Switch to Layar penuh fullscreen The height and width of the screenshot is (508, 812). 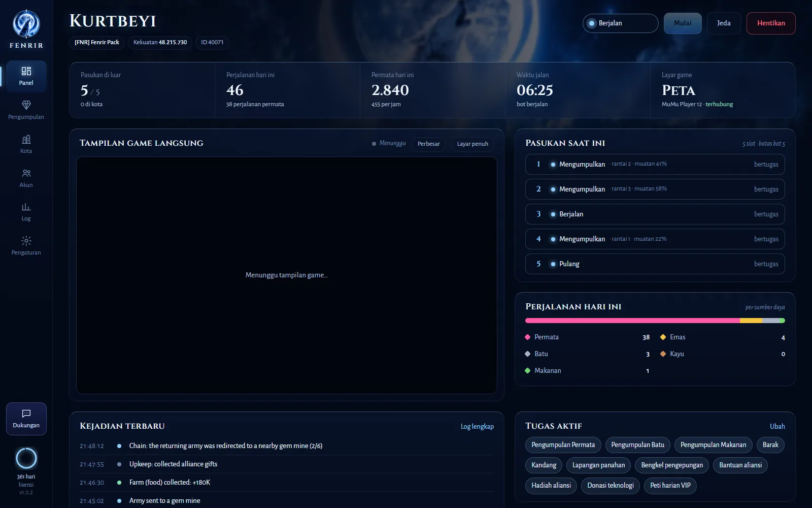(x=472, y=144)
